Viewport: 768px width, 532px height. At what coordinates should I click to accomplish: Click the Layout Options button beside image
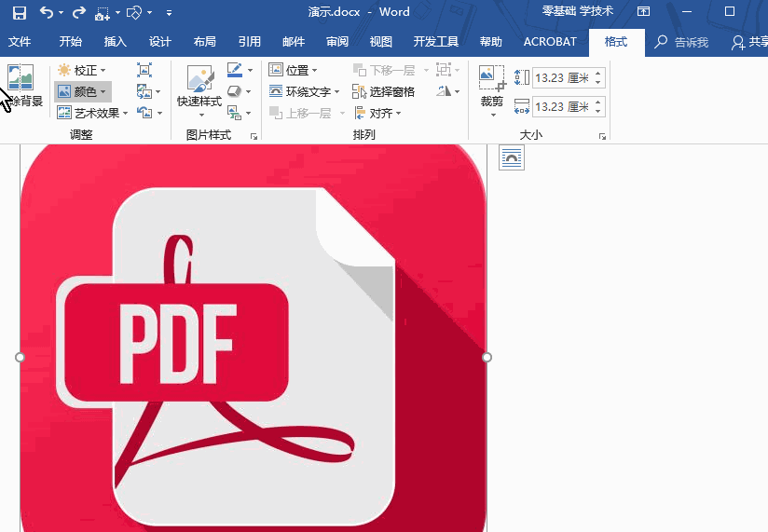pyautogui.click(x=512, y=157)
